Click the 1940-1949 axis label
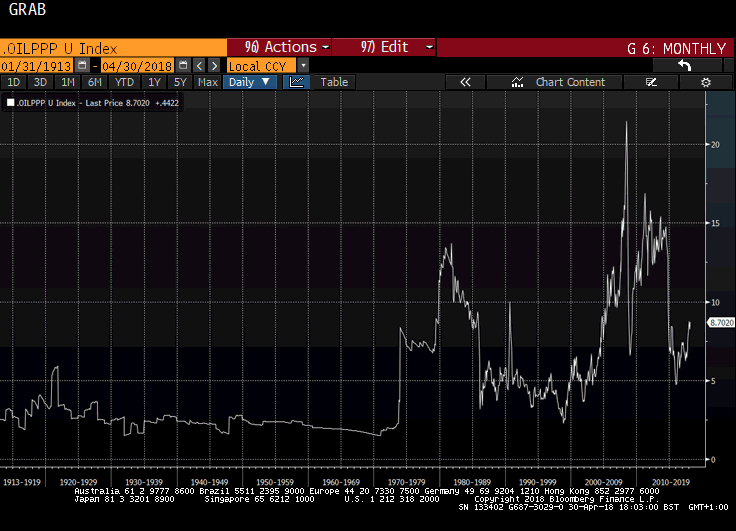Screen dimensions: 736x531 click(x=209, y=482)
